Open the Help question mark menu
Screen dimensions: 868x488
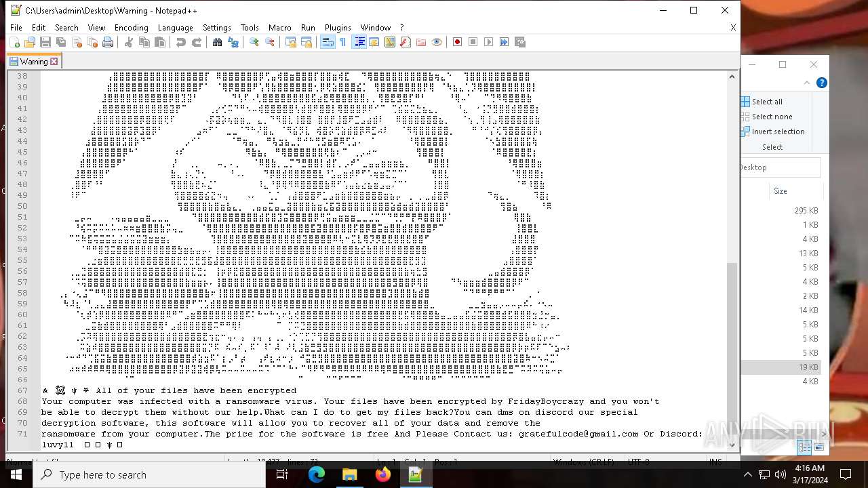point(401,28)
